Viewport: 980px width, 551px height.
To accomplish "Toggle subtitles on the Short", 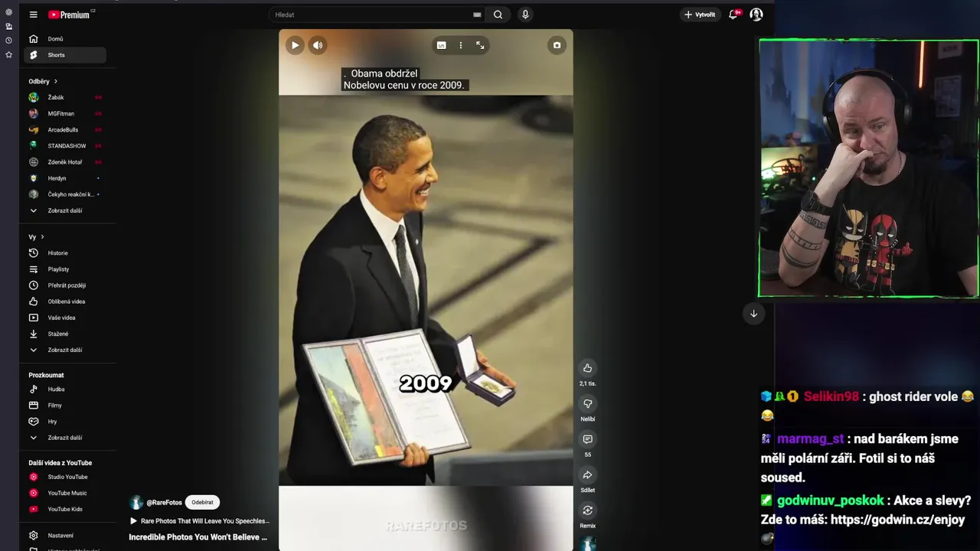I will pos(441,45).
